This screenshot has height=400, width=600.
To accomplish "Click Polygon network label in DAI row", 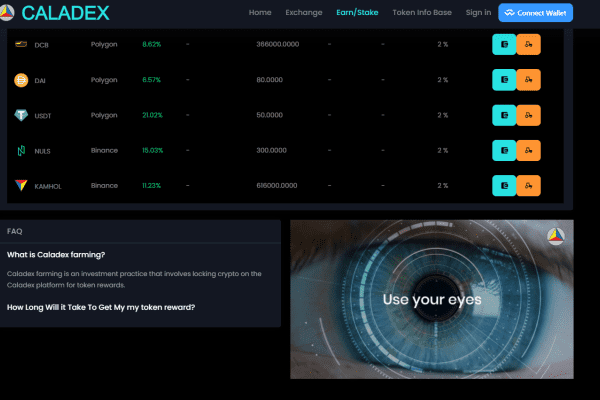I will 104,80.
